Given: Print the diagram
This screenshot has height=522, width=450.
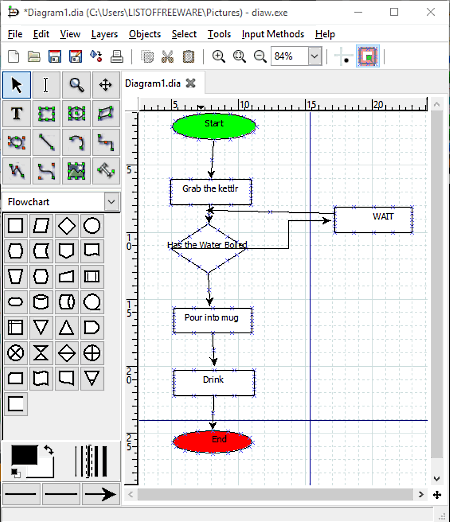Looking at the screenshot, I should [x=117, y=56].
